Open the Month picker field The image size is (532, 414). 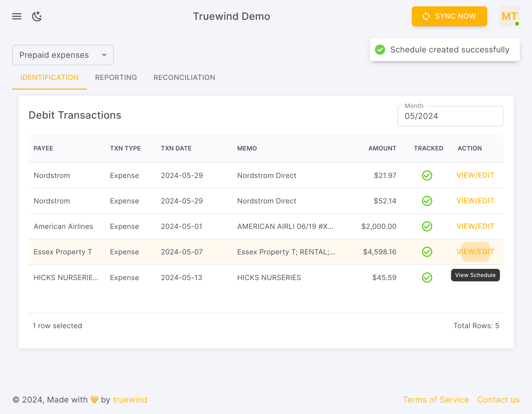pos(450,116)
